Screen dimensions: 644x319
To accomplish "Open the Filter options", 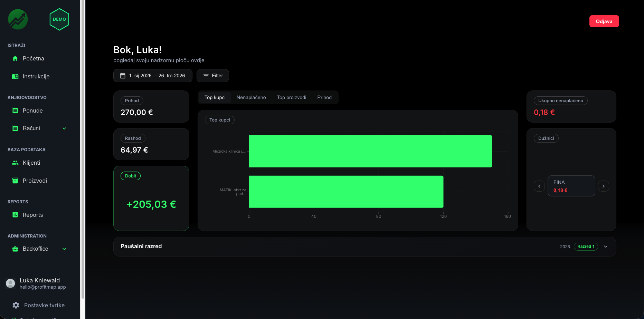I will point(212,76).
